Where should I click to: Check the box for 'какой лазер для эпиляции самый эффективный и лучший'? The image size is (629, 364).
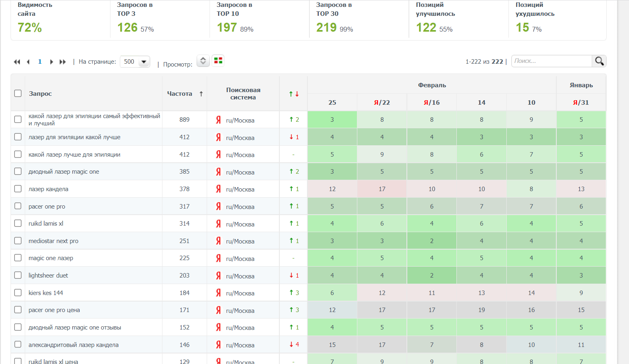18,119
